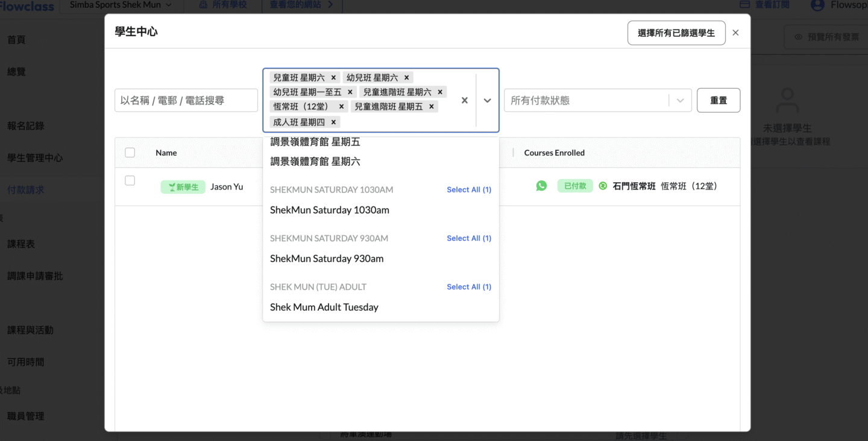Remove the 兒童班 星期六 filter tag

click(333, 78)
